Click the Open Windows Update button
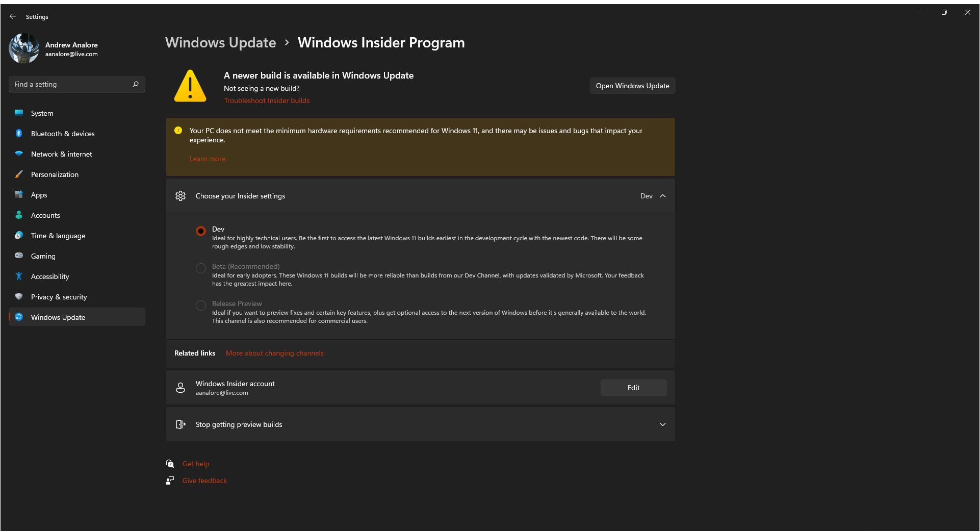 pos(633,86)
